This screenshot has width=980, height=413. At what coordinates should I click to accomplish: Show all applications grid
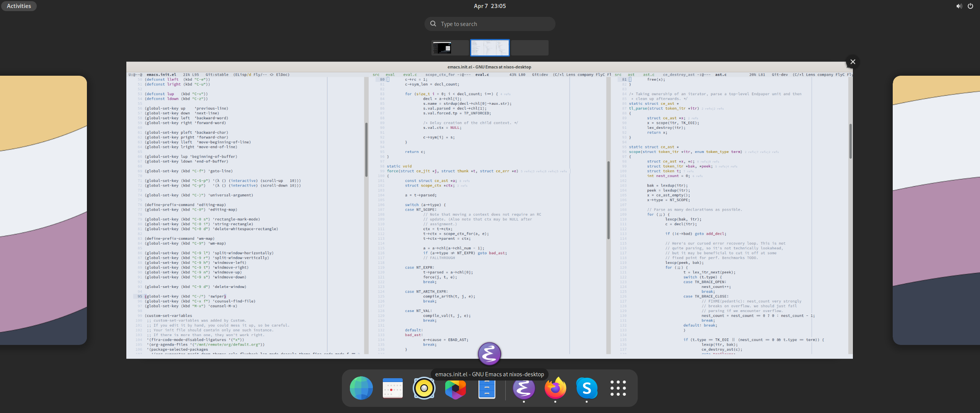[618, 388]
